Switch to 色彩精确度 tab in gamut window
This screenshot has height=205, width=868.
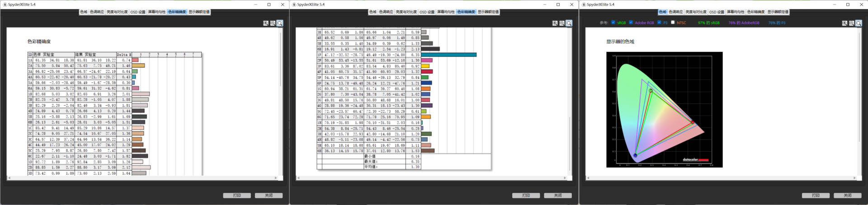756,12
